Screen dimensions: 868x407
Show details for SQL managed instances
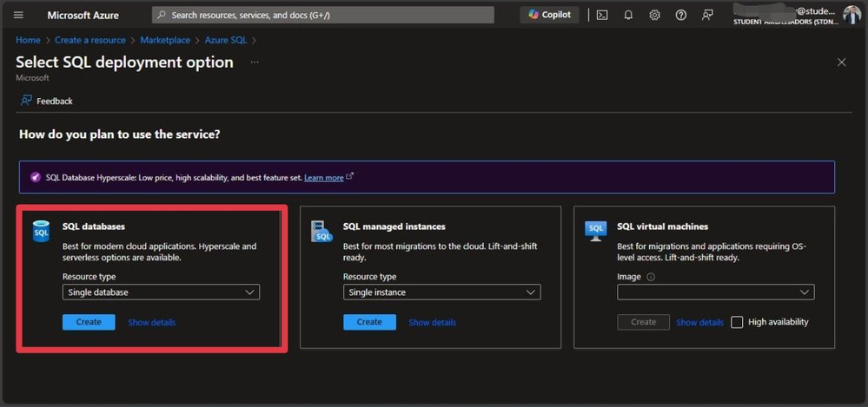[x=433, y=323]
